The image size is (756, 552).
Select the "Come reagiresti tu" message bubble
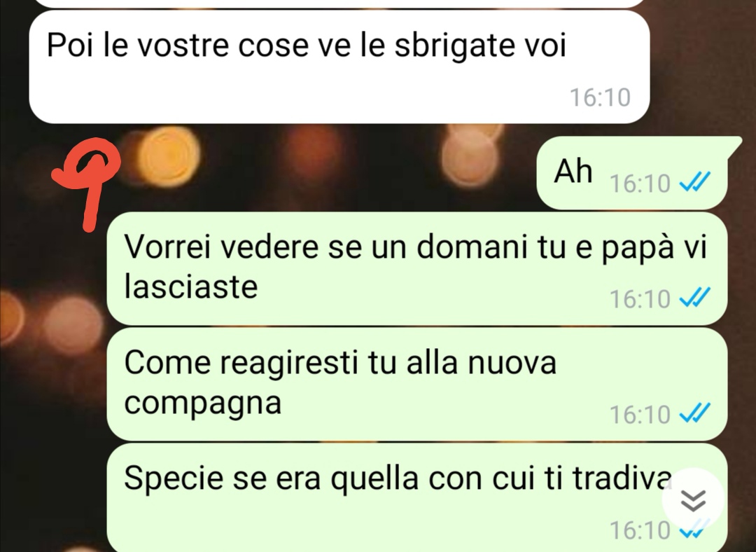(x=416, y=384)
